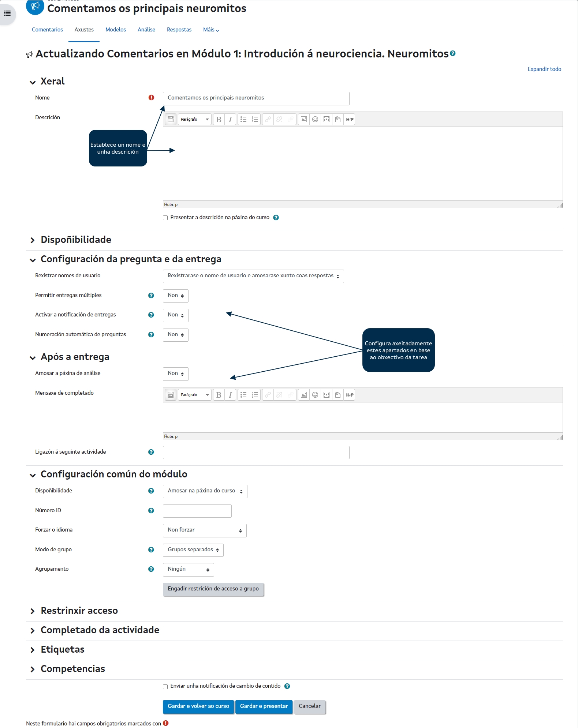Image resolution: width=578 pixels, height=728 pixels.
Task: Switch to the Modelos tab
Action: (116, 30)
